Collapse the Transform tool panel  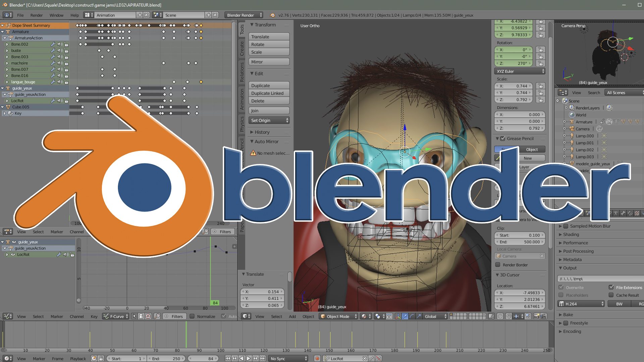(252, 25)
